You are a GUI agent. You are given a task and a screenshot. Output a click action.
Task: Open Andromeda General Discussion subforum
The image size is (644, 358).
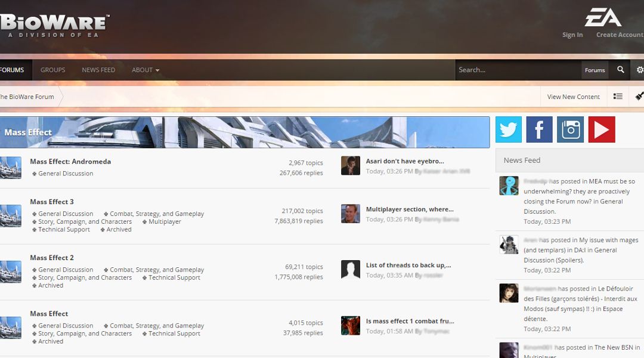tap(66, 174)
